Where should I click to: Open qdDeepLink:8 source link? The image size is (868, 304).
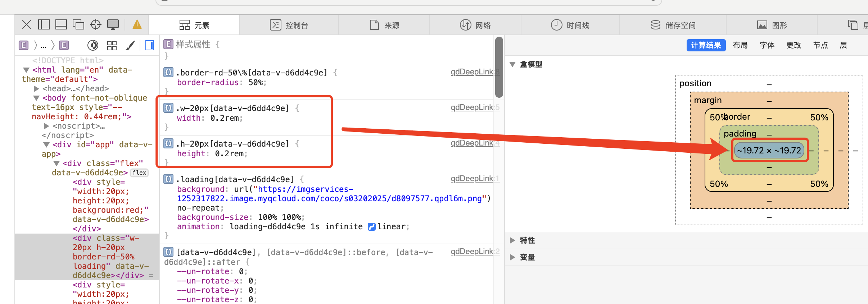tap(475, 72)
